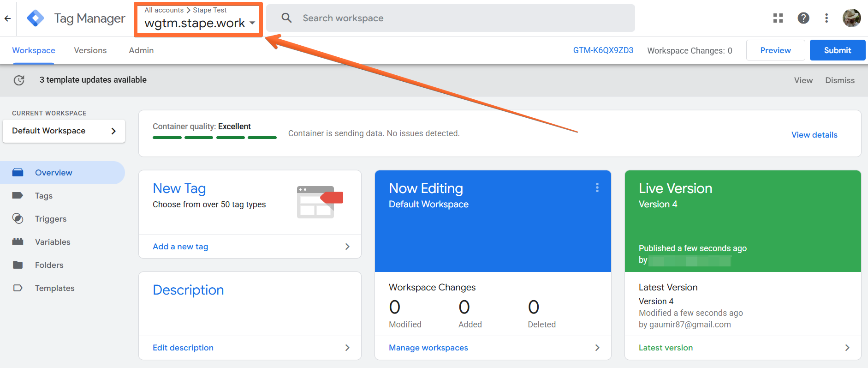Open the Now Editing card three-dot menu

click(x=597, y=187)
